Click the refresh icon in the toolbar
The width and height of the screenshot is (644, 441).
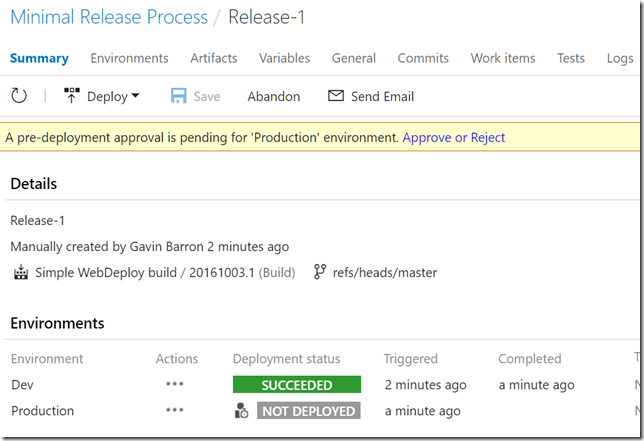pos(19,96)
